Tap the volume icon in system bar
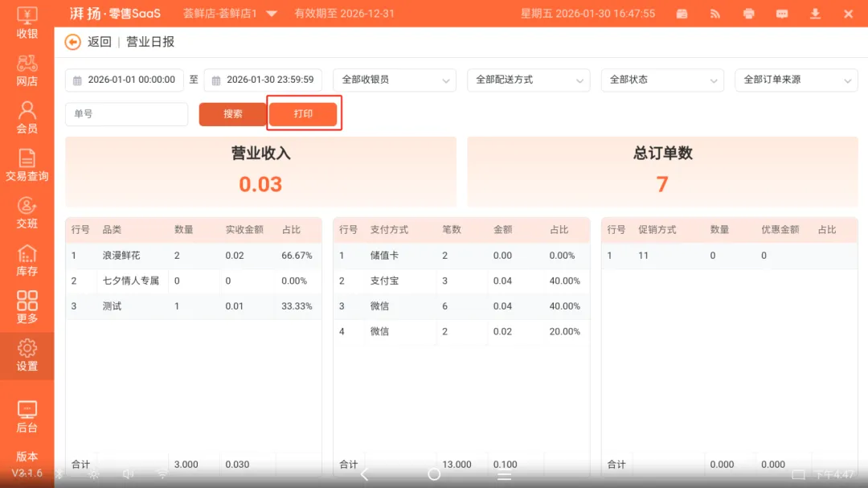The width and height of the screenshot is (868, 488). pyautogui.click(x=128, y=474)
